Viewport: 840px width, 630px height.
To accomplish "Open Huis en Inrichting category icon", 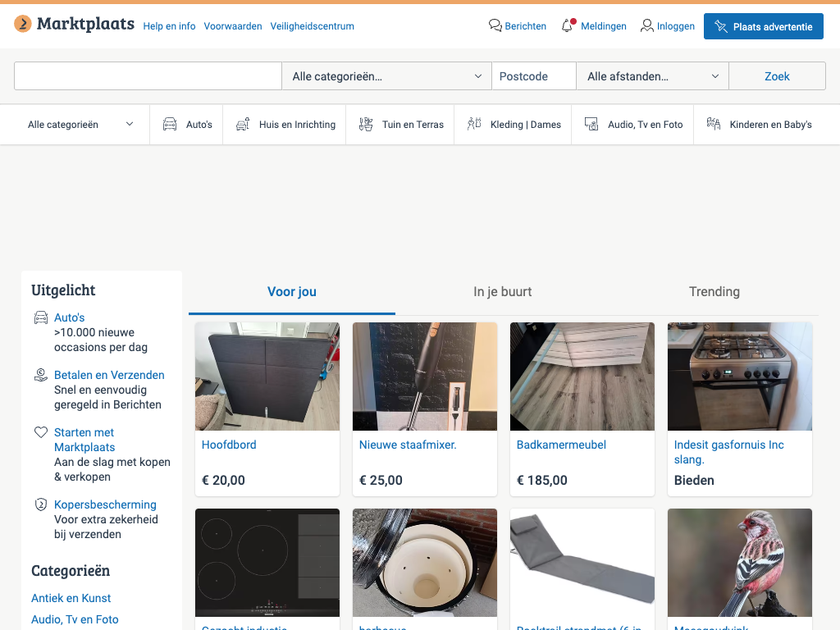I will [x=243, y=125].
